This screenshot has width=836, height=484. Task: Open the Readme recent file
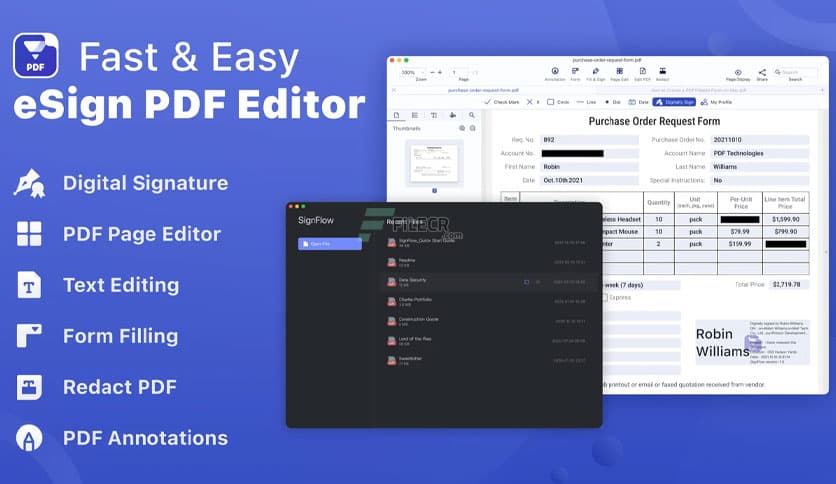486,262
